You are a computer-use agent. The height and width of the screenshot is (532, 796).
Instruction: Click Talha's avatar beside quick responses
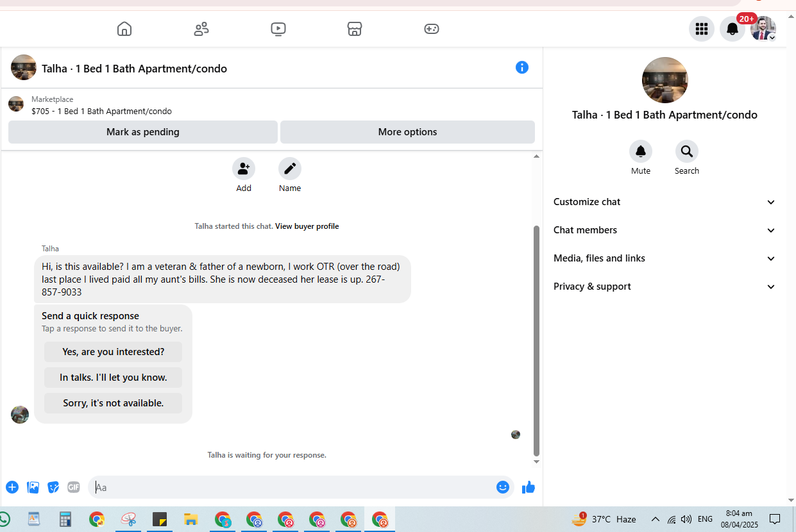coord(20,415)
